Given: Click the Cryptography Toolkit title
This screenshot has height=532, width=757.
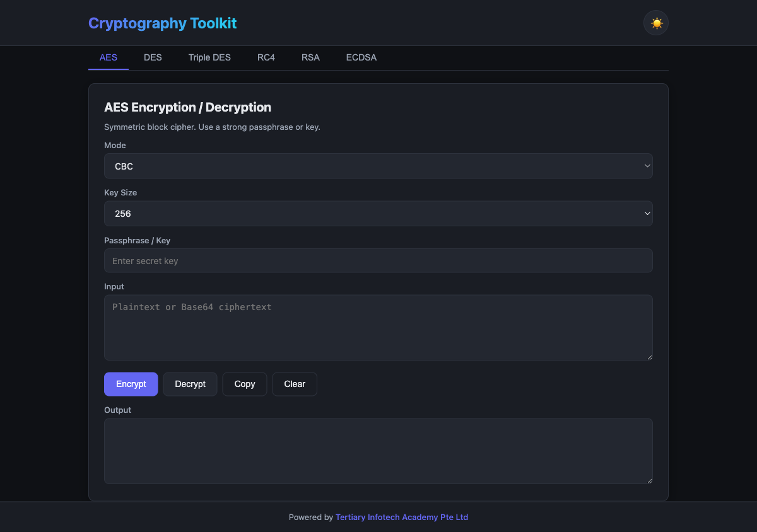Looking at the screenshot, I should [163, 23].
